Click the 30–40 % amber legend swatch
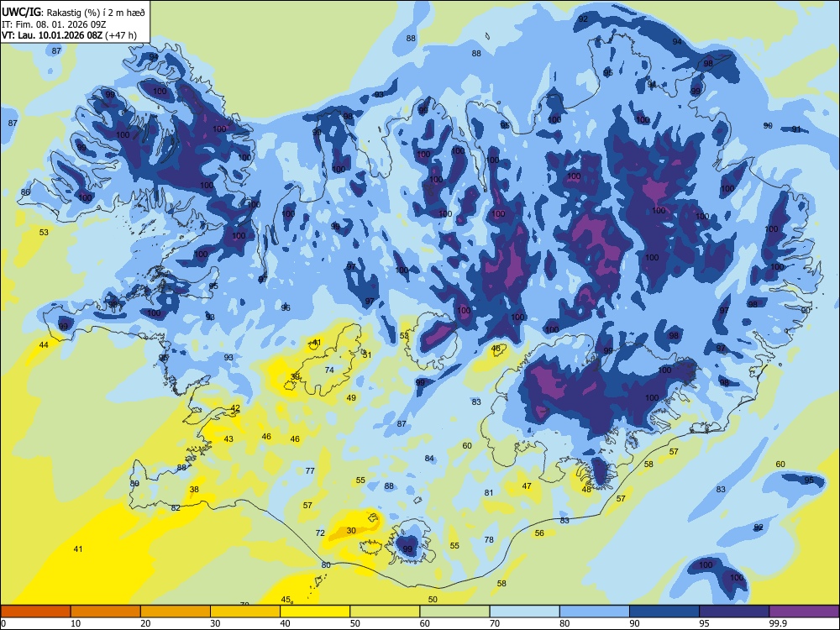This screenshot has height=630, width=840. [245, 612]
